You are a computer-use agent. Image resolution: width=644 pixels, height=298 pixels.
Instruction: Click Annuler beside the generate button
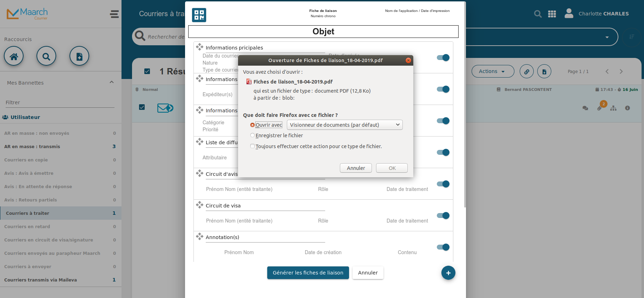pyautogui.click(x=368, y=273)
